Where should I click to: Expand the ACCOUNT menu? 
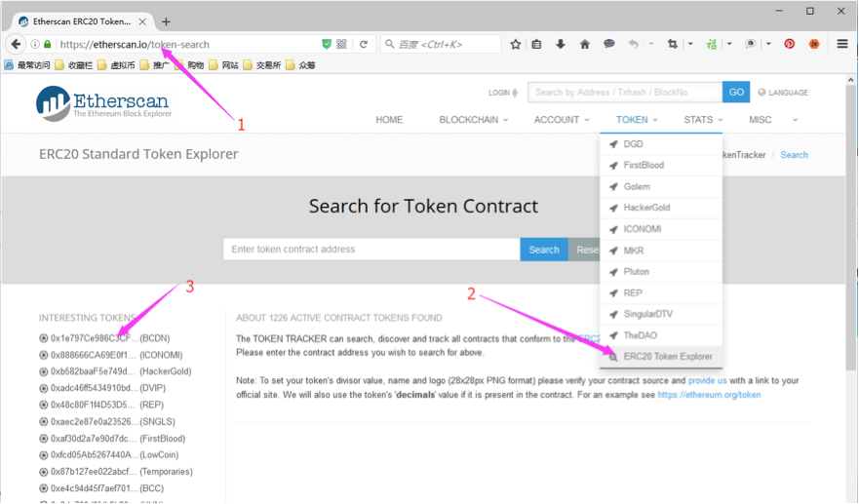pos(562,120)
